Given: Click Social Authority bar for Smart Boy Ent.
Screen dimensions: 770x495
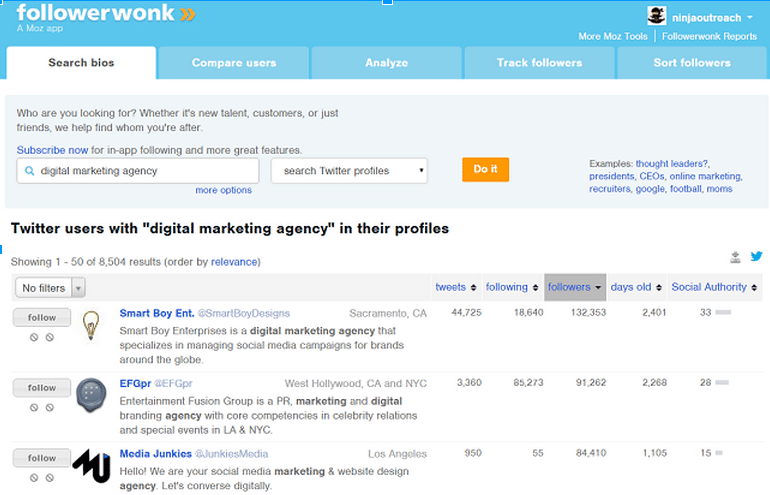Looking at the screenshot, I should click(723, 312).
